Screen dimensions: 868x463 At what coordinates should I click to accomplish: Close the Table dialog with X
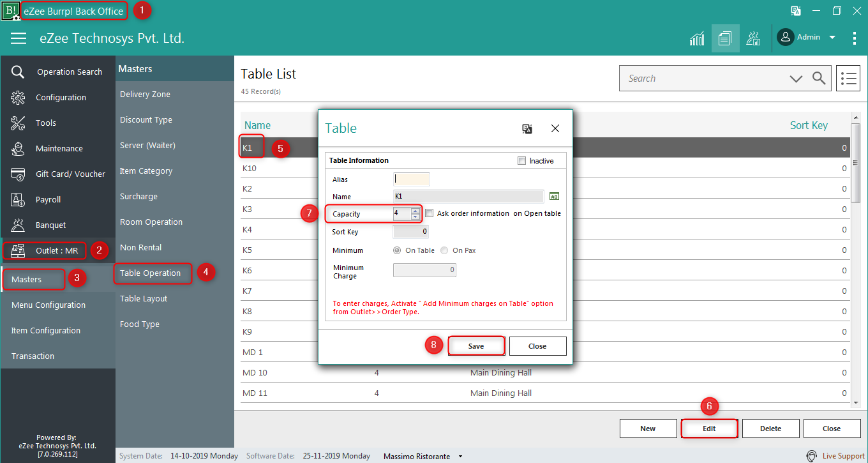[555, 128]
